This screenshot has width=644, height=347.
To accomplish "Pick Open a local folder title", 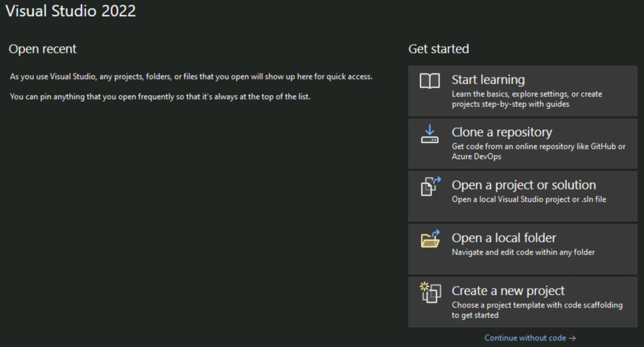I will [x=504, y=238].
